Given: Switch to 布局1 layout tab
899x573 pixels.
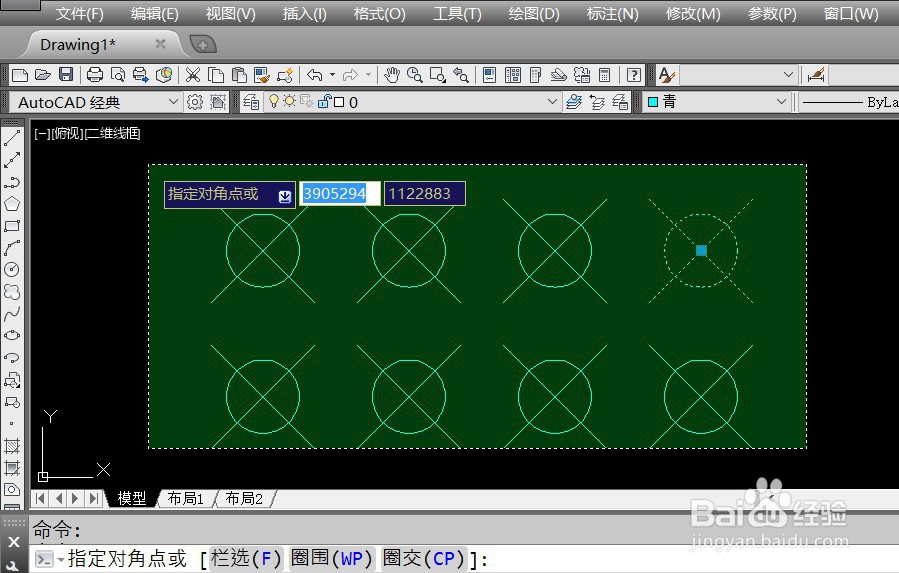Looking at the screenshot, I should [186, 498].
